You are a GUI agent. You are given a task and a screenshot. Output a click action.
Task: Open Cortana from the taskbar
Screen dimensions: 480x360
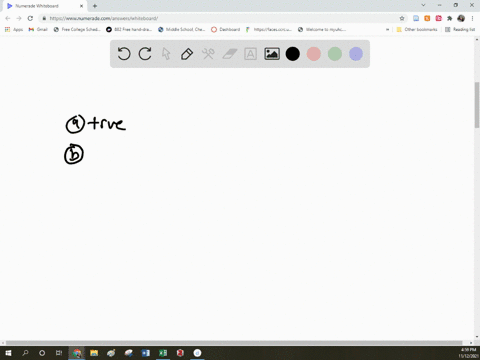click(42, 353)
